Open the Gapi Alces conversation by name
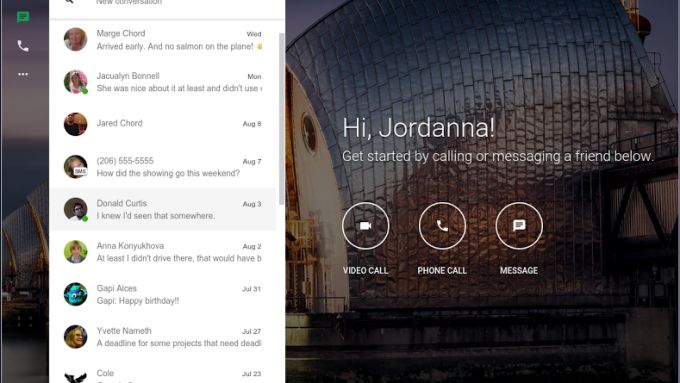Image resolution: width=680 pixels, height=383 pixels. [x=117, y=288]
